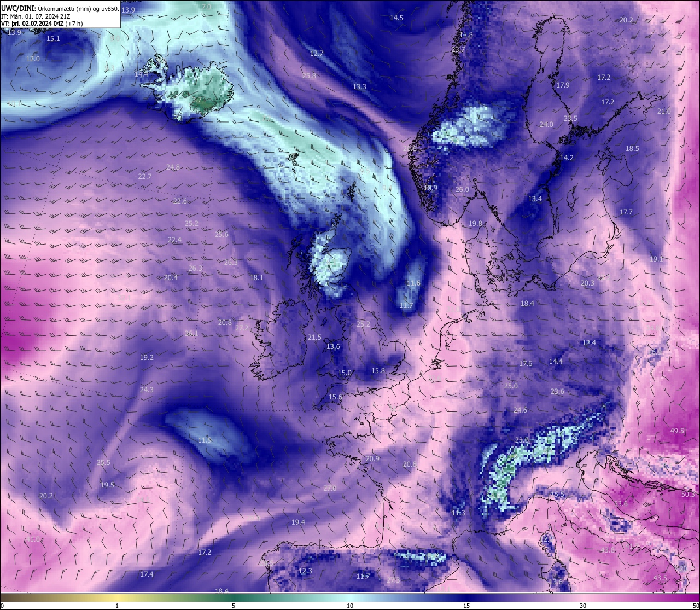Click the 17.4 value label

tap(147, 574)
